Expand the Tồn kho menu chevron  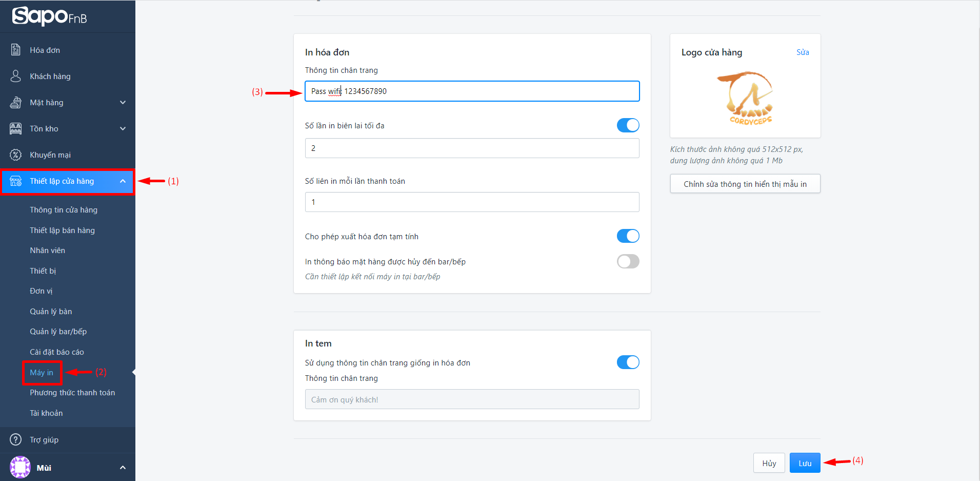pyautogui.click(x=123, y=129)
